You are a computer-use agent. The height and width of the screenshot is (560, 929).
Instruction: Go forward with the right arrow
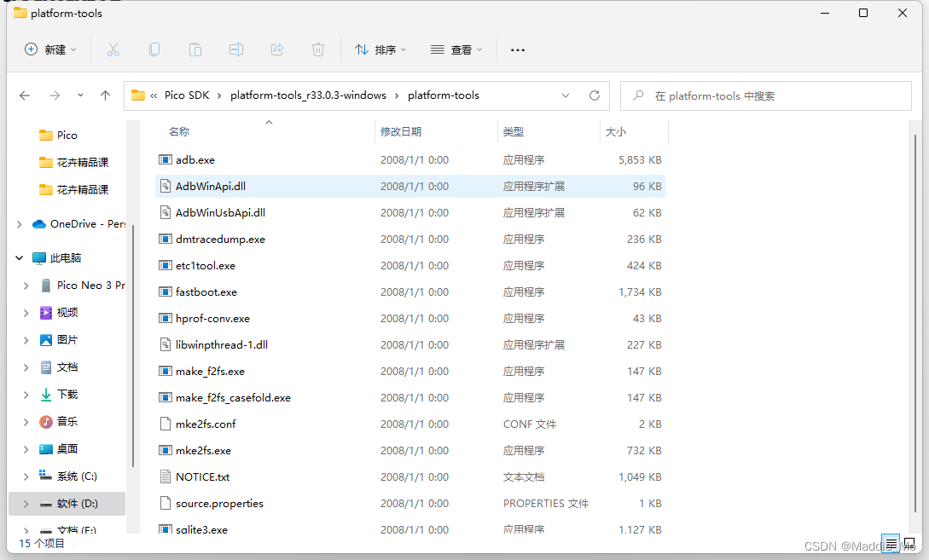55,95
